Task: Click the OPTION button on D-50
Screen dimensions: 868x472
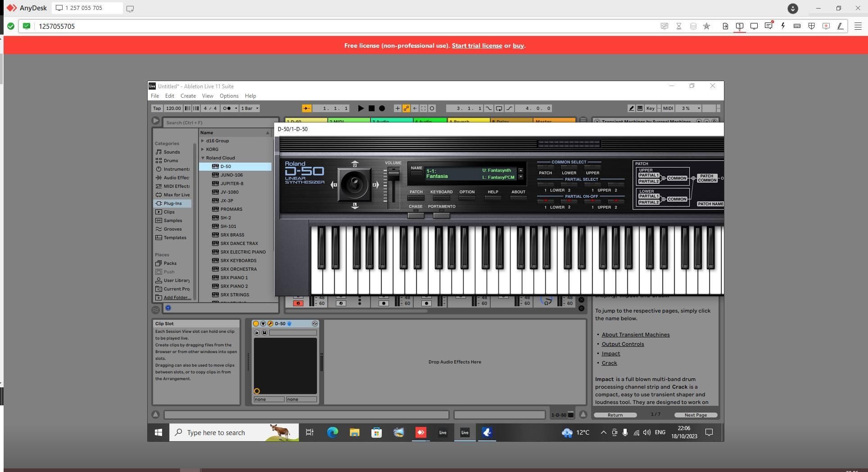Action: pyautogui.click(x=467, y=198)
